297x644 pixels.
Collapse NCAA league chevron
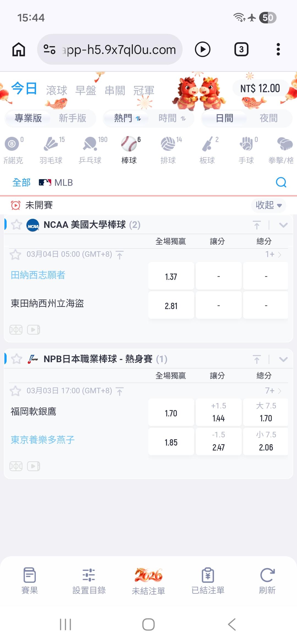[283, 225]
